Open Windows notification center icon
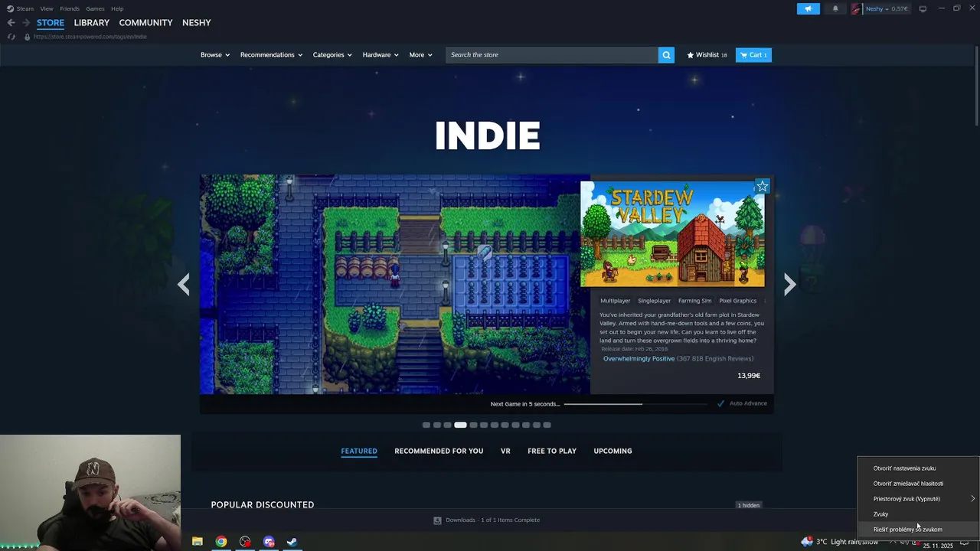This screenshot has height=551, width=980. [x=965, y=543]
